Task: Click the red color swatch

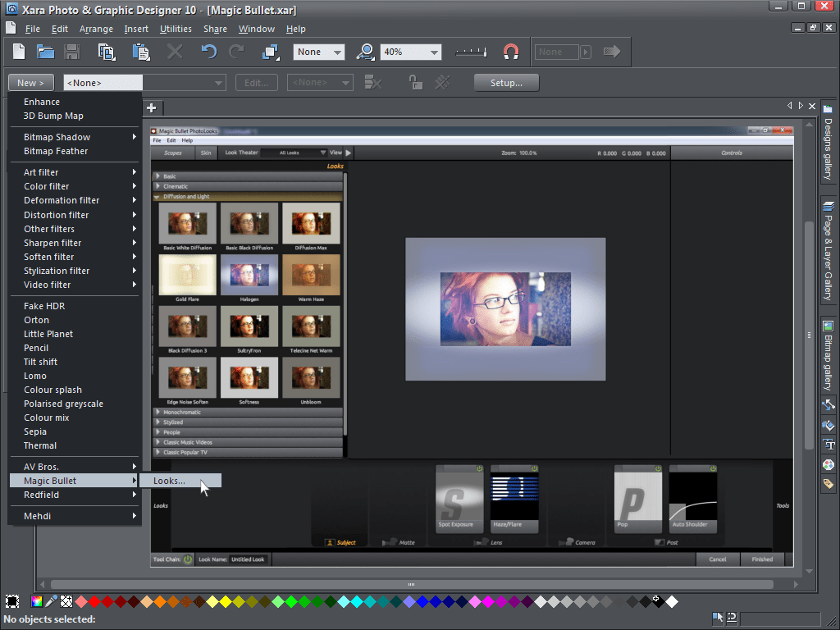Action: click(94, 601)
